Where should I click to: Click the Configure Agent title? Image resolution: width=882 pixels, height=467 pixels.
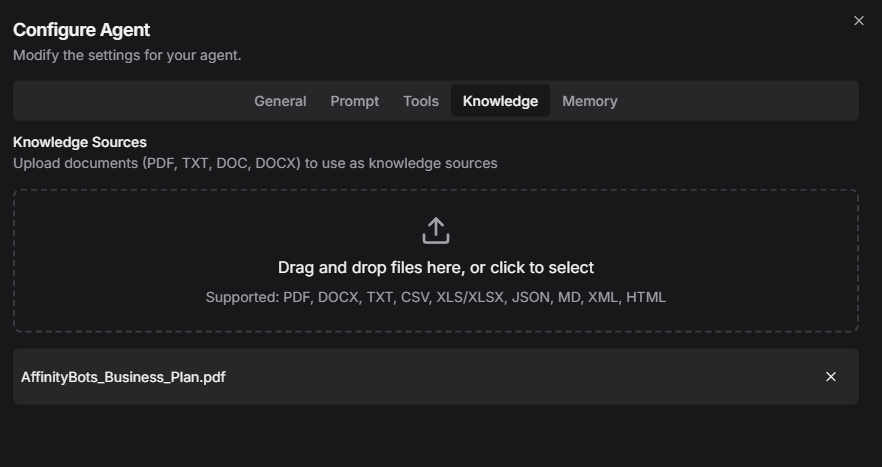click(82, 30)
